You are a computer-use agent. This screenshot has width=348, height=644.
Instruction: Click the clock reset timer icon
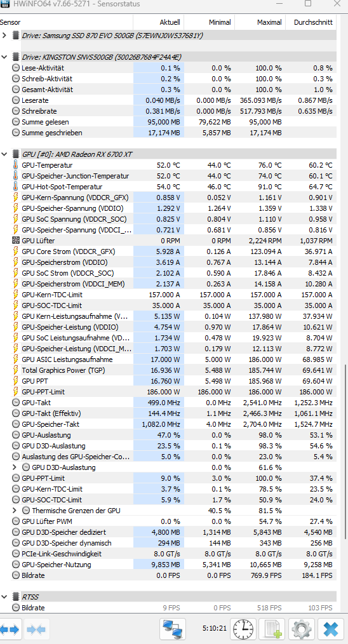[243, 629]
